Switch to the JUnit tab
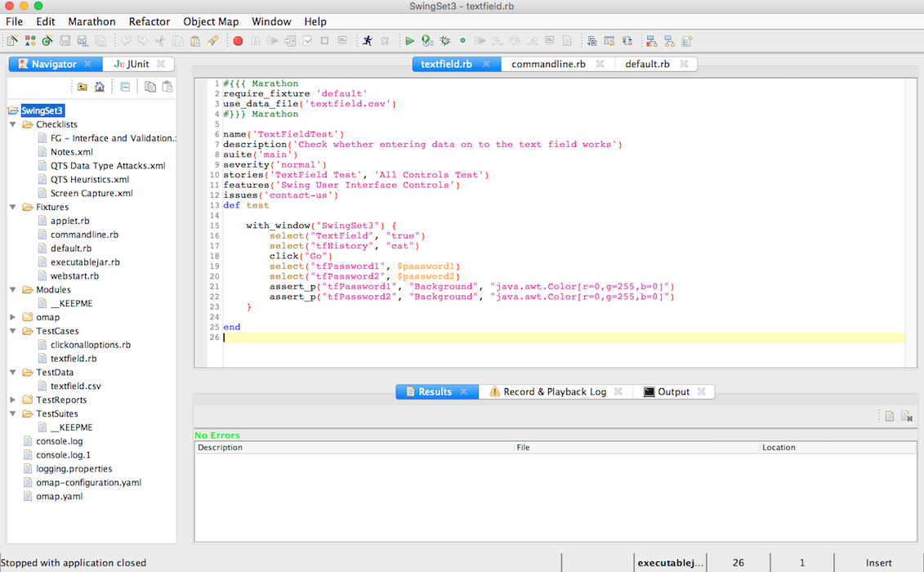 [x=137, y=64]
